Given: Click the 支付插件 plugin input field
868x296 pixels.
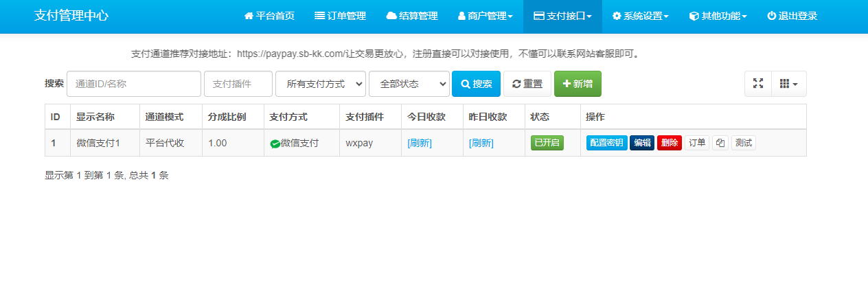Looking at the screenshot, I should click(x=238, y=84).
